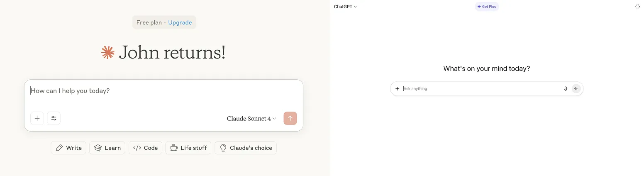Expand the Claude Sonnet 4 model selector
Screen dimensions: 644x176
pyautogui.click(x=251, y=118)
